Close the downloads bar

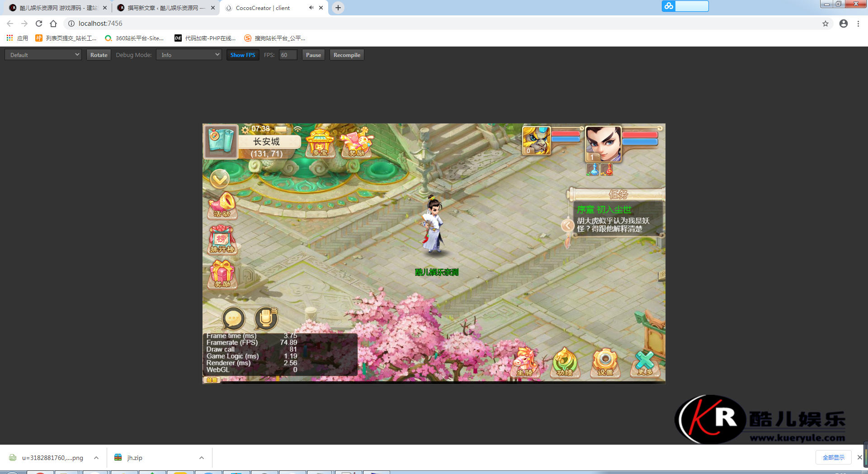[859, 457]
